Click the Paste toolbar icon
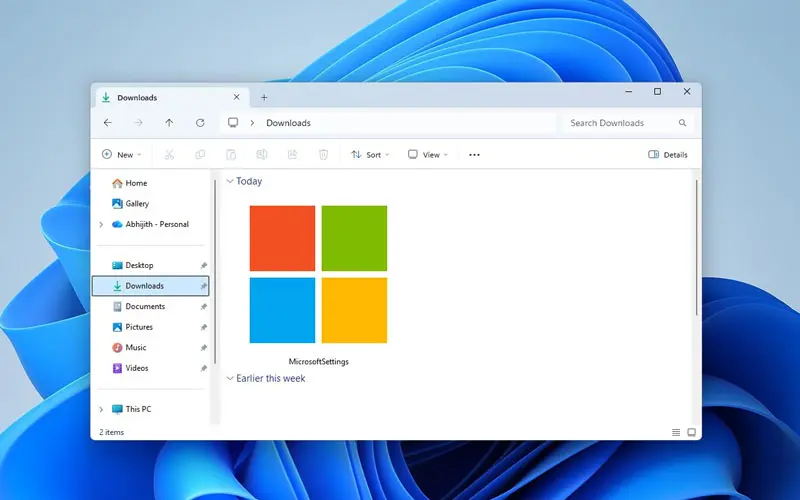This screenshot has height=500, width=800. click(231, 155)
